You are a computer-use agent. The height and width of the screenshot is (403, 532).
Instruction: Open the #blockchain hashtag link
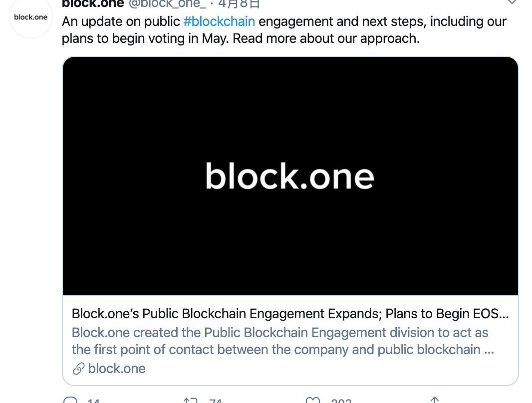tap(219, 21)
